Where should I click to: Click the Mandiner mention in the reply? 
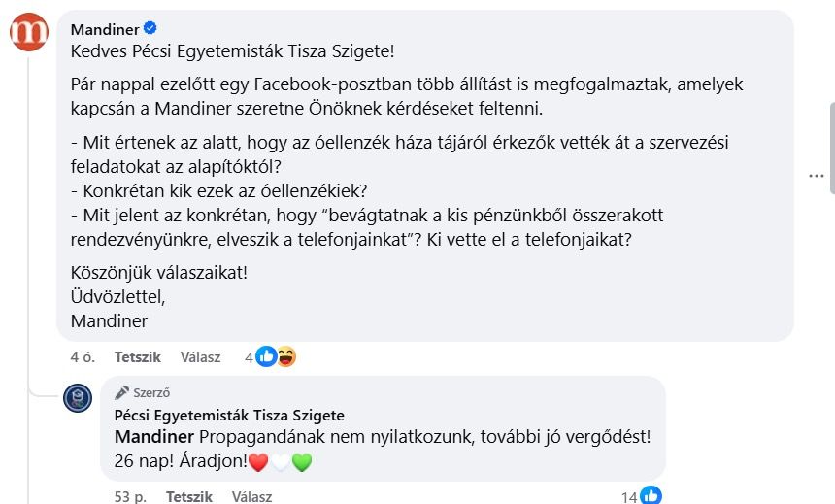tap(154, 437)
